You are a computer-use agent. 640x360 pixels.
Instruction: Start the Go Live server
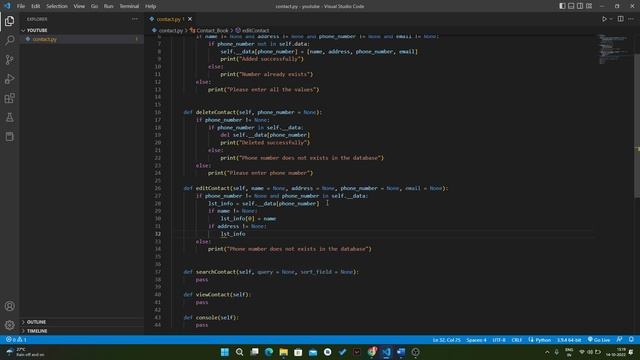[x=599, y=340]
